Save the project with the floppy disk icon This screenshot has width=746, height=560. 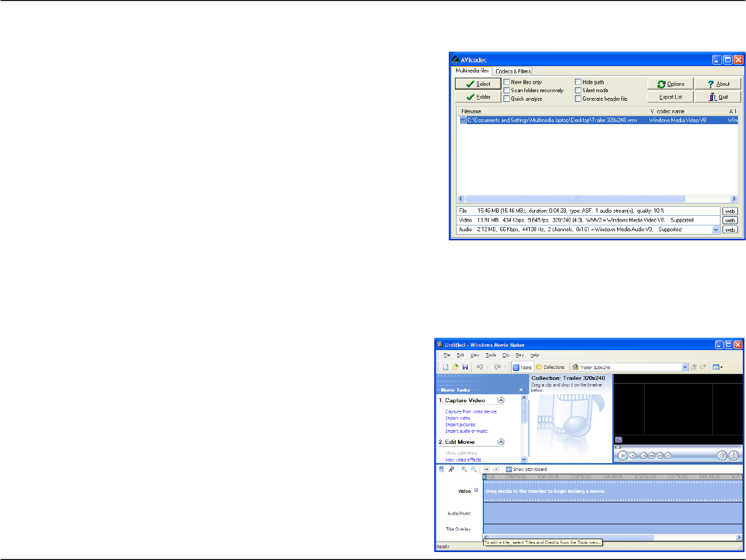[x=465, y=367]
